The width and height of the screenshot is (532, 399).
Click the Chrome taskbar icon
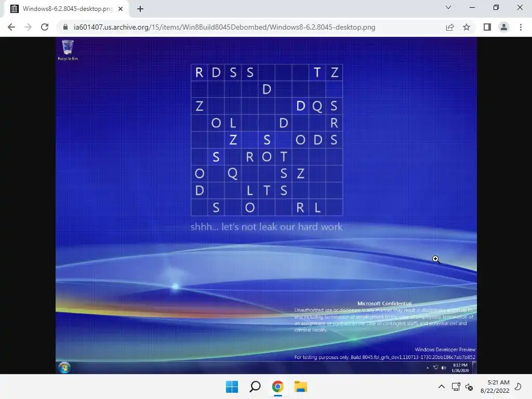click(x=278, y=387)
